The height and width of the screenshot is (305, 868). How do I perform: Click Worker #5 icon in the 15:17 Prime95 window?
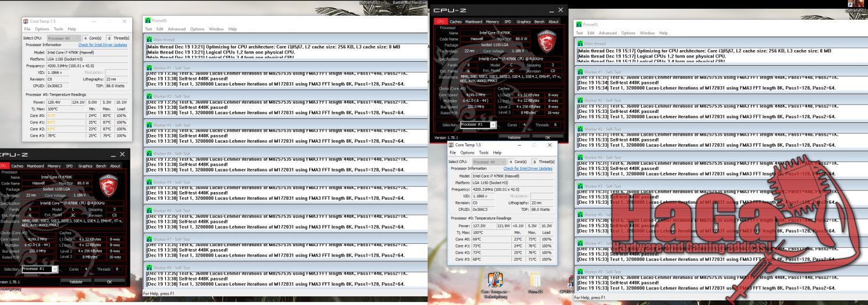point(580,186)
